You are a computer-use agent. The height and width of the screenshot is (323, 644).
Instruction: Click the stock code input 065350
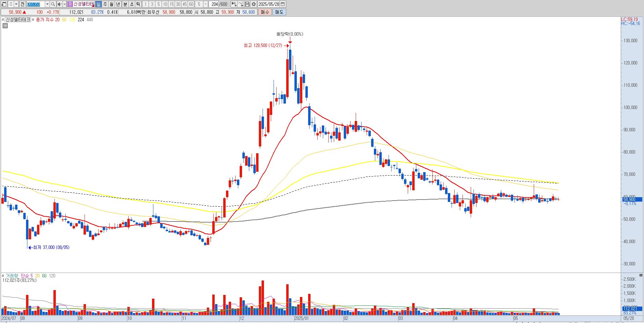(x=36, y=4)
